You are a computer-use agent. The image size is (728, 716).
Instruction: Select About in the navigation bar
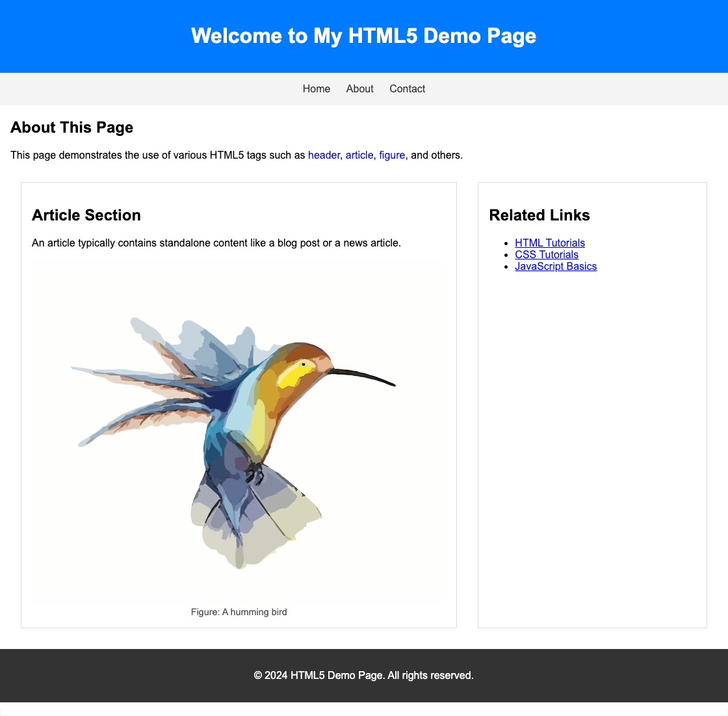tap(359, 89)
